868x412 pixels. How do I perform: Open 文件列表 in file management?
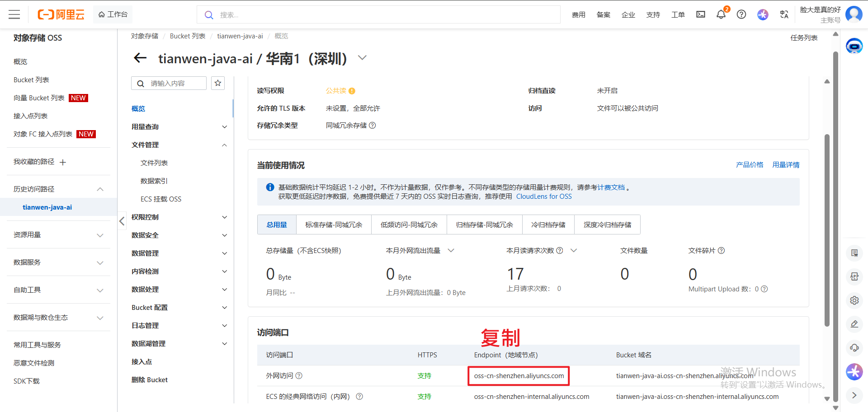pyautogui.click(x=154, y=163)
